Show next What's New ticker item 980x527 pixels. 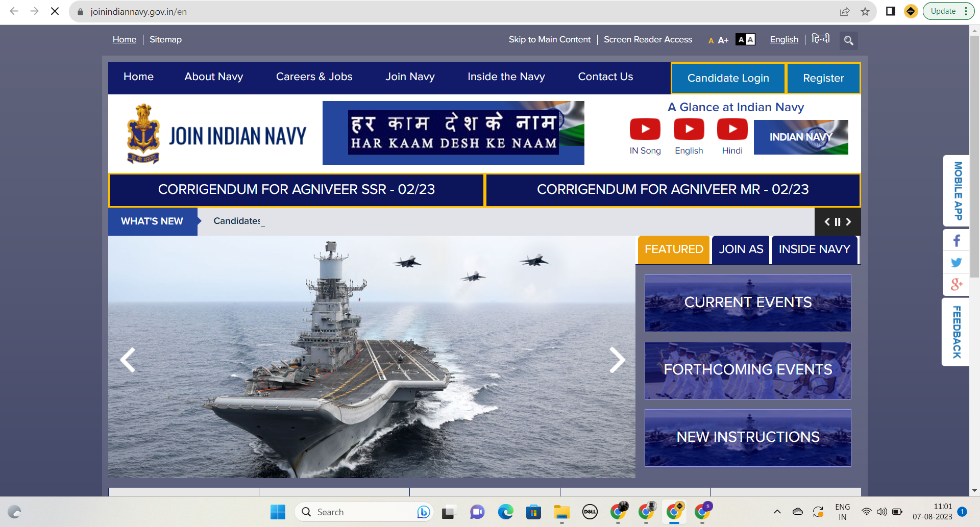click(x=848, y=222)
